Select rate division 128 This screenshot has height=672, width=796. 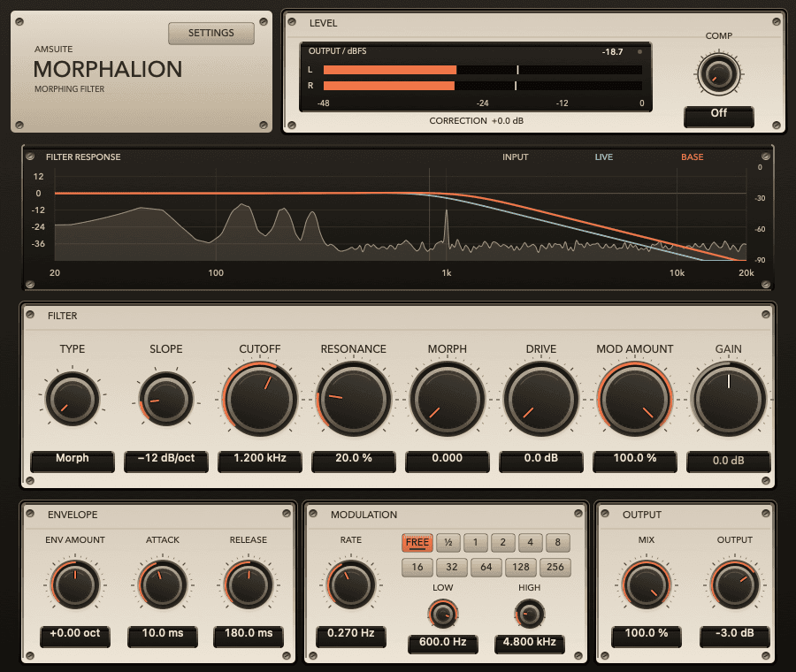pyautogui.click(x=521, y=568)
